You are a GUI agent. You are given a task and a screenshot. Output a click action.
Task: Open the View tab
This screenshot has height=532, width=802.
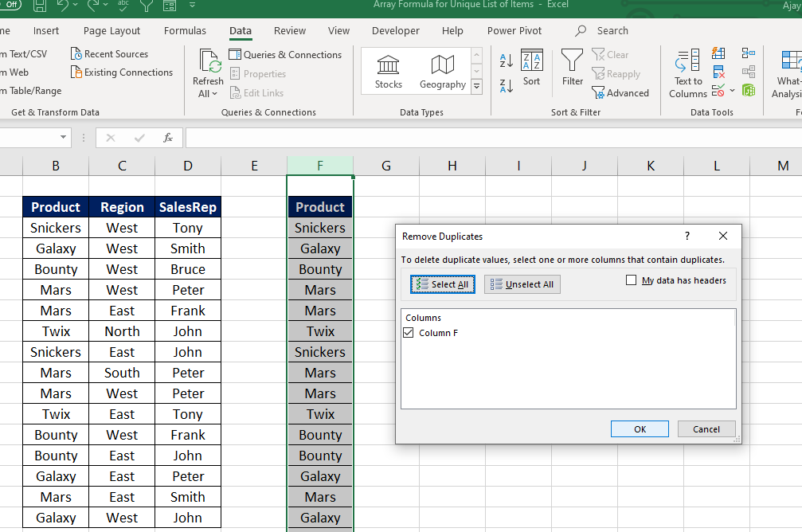(338, 31)
